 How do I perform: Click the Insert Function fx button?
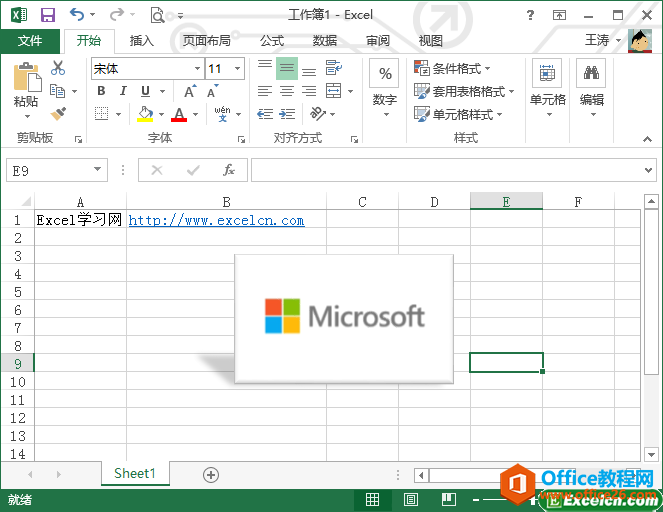[x=228, y=170]
